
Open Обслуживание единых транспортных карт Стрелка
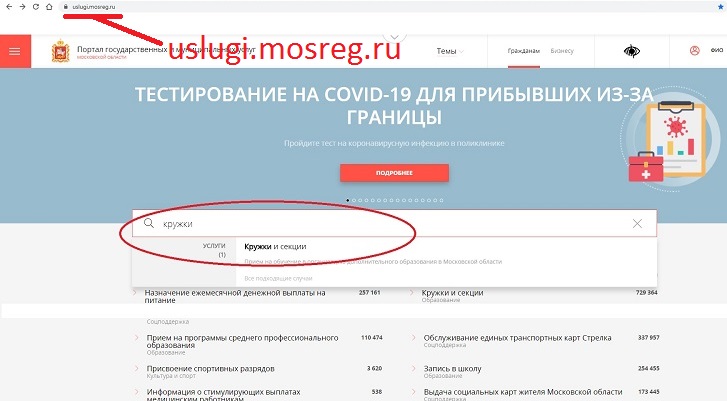click(x=517, y=338)
